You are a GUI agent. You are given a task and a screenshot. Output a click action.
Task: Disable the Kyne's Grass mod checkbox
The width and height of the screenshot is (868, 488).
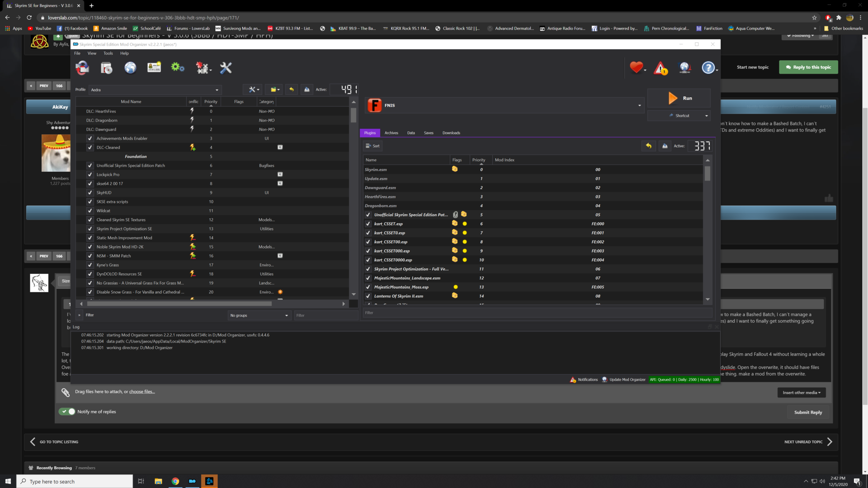(90, 265)
